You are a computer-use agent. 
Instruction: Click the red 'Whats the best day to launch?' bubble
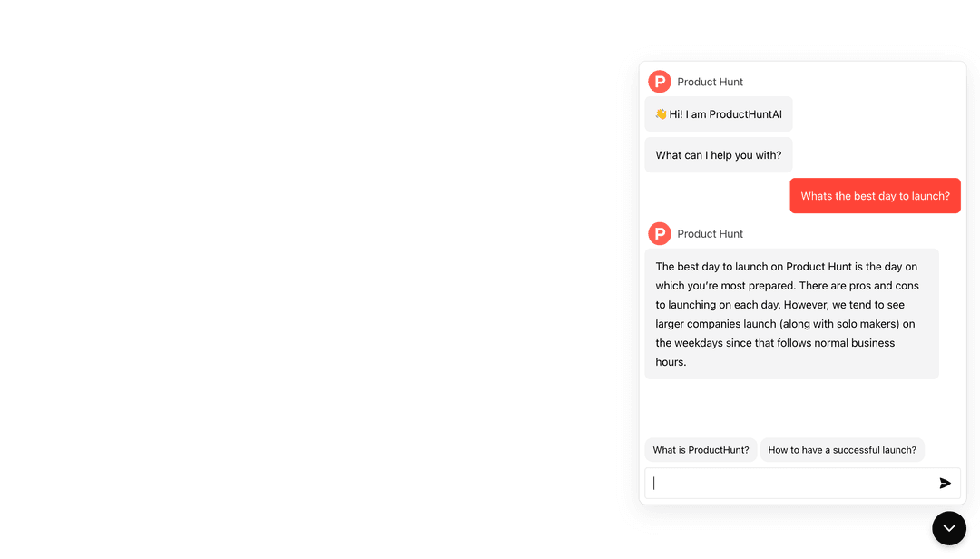[874, 195]
